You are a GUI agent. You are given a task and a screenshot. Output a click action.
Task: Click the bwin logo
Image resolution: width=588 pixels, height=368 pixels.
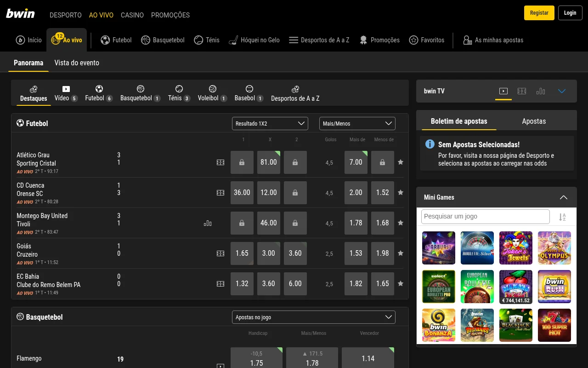[20, 13]
